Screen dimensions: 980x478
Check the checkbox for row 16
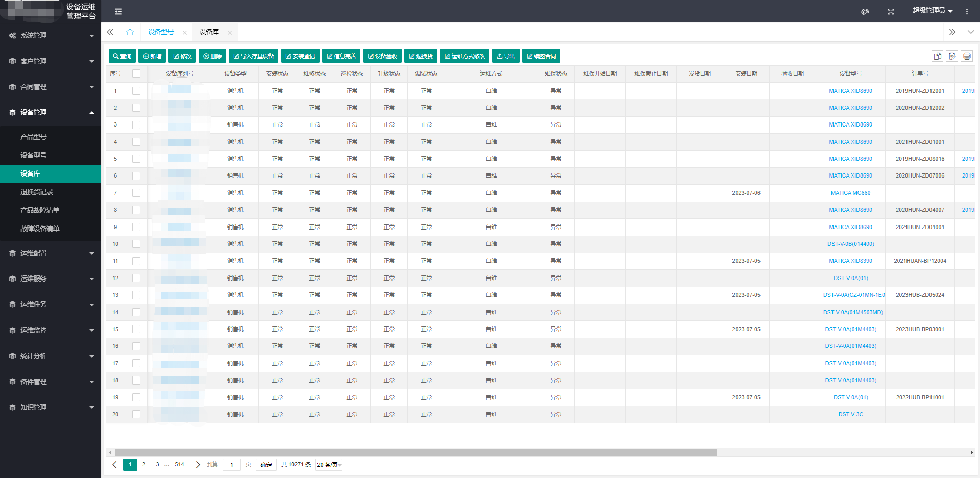(x=136, y=346)
